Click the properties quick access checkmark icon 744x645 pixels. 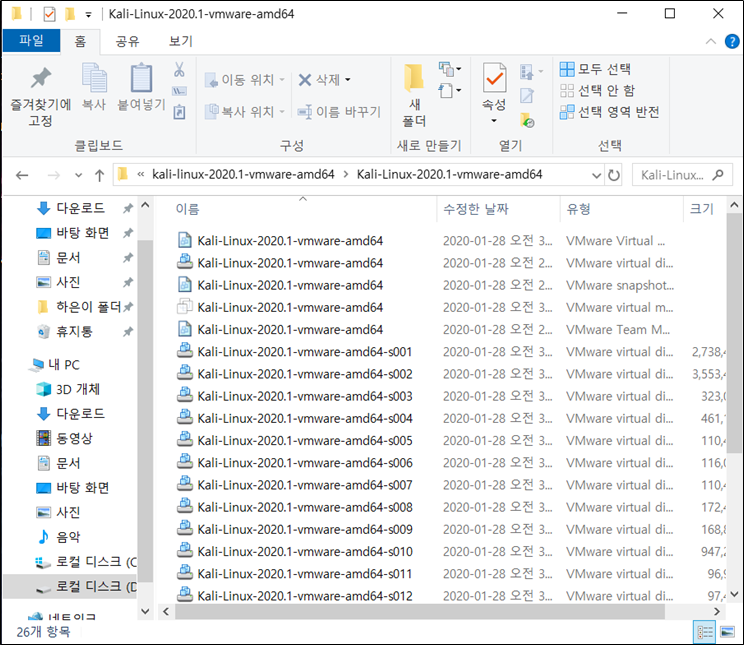click(x=49, y=14)
